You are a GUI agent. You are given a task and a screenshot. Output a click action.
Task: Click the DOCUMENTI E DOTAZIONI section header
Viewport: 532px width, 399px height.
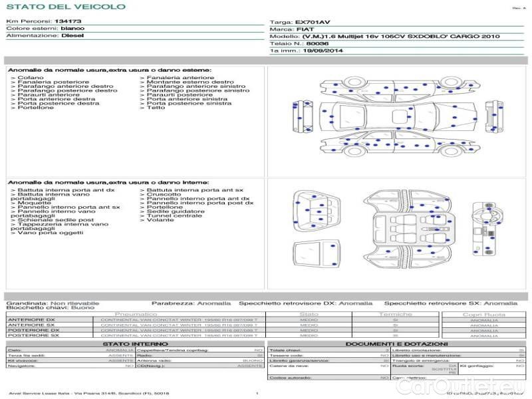tap(396, 343)
